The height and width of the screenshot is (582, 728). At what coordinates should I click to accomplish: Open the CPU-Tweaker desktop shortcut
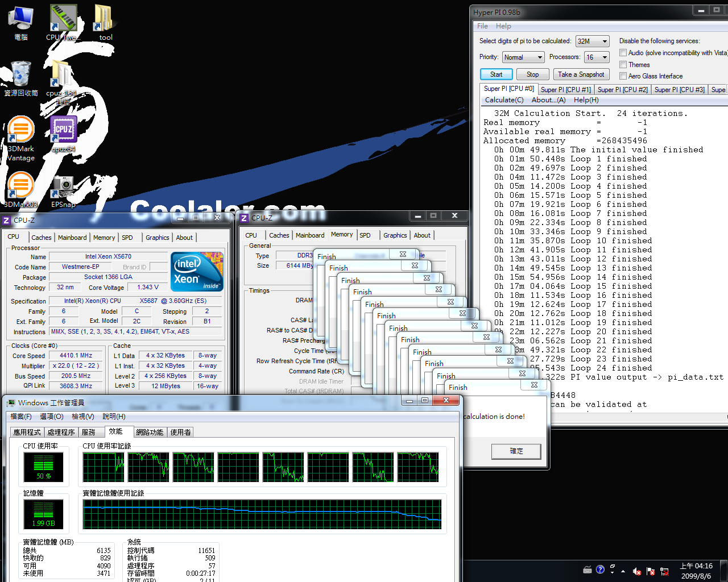[x=63, y=19]
